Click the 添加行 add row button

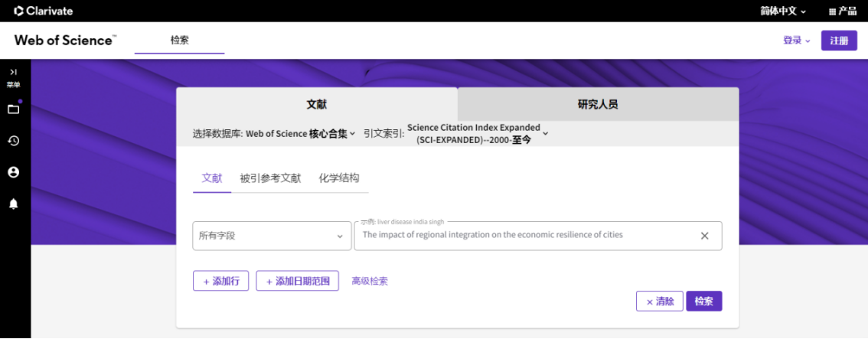[221, 281]
